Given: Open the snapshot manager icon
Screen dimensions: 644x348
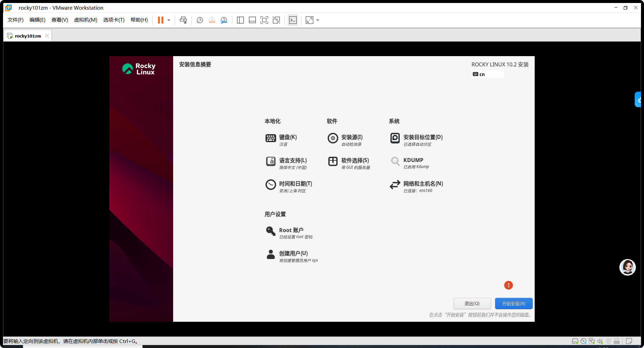Looking at the screenshot, I should tap(224, 20).
